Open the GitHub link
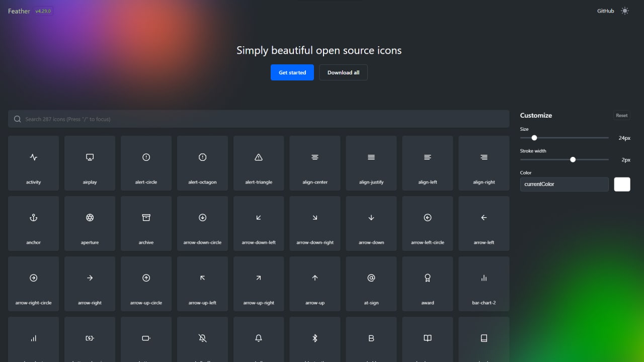Image resolution: width=644 pixels, height=362 pixels. pos(606,11)
